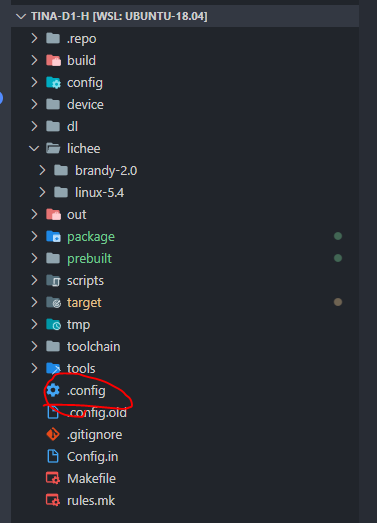Expand the linux-5.4 folder chevron
Screen dimensions: 377x523
click(x=42, y=192)
